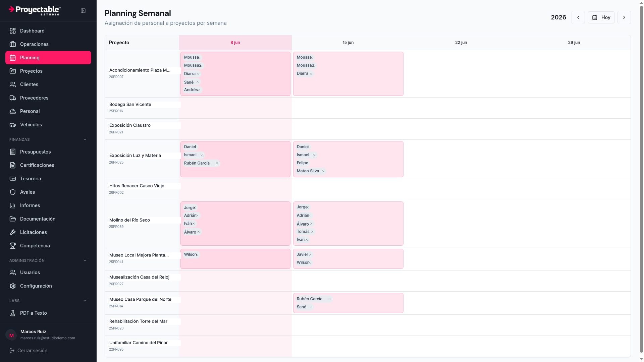Click the 29 jun column header
The width and height of the screenshot is (644, 362).
(x=574, y=43)
